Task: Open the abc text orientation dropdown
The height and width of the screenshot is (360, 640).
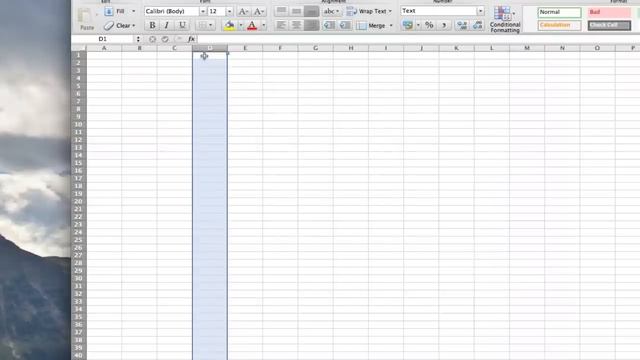Action: (x=331, y=11)
